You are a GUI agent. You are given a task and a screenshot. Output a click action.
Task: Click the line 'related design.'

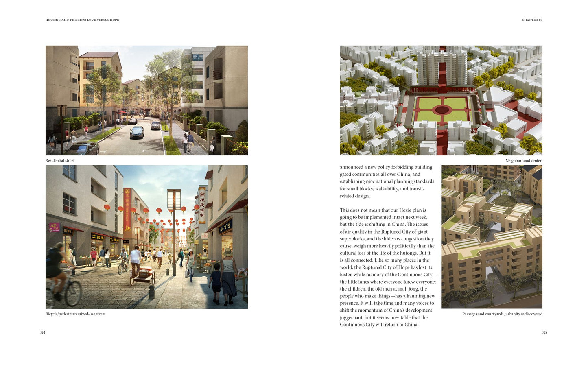click(x=355, y=196)
